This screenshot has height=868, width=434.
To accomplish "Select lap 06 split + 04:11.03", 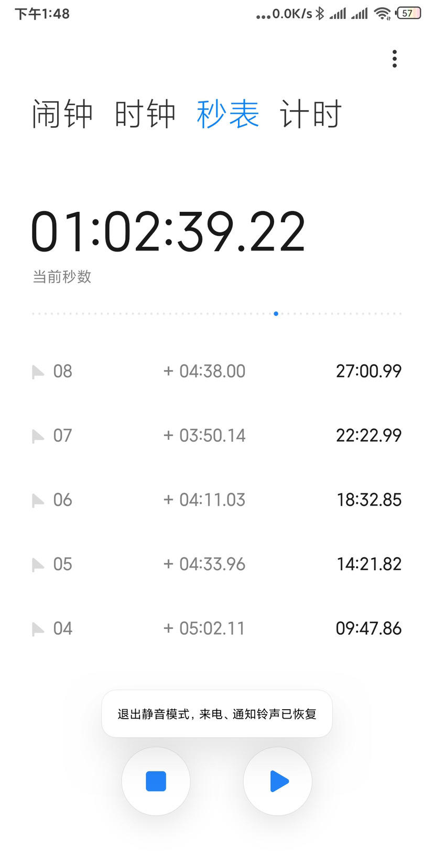I will click(204, 500).
